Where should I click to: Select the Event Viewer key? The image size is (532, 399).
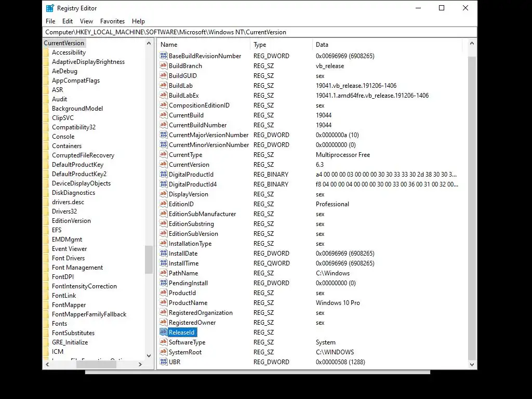(69, 249)
